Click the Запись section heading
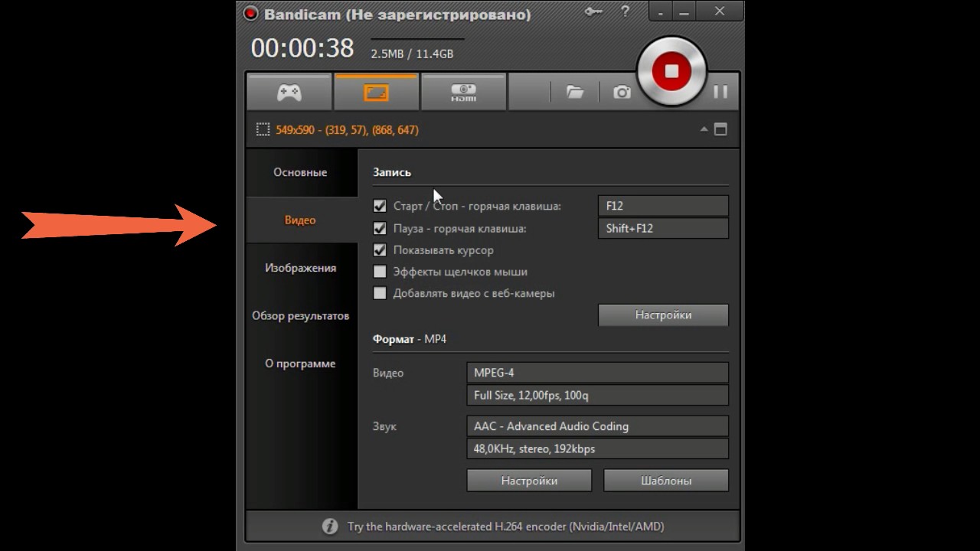Image resolution: width=980 pixels, height=551 pixels. click(392, 172)
